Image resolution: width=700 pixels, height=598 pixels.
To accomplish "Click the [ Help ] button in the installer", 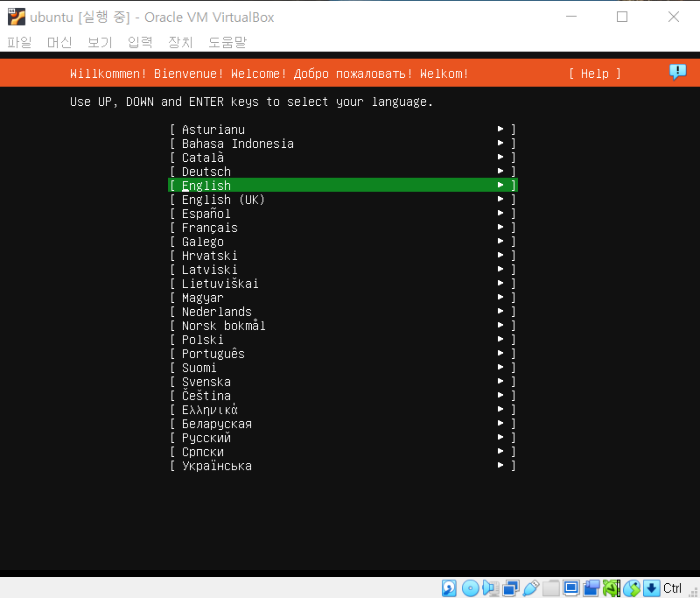I will click(595, 74).
